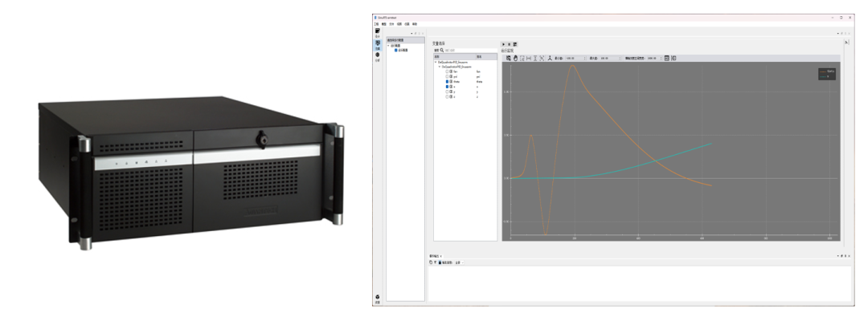The width and height of the screenshot is (868, 317).
Task: Collapse the root node of the variable tree
Action: coord(436,62)
